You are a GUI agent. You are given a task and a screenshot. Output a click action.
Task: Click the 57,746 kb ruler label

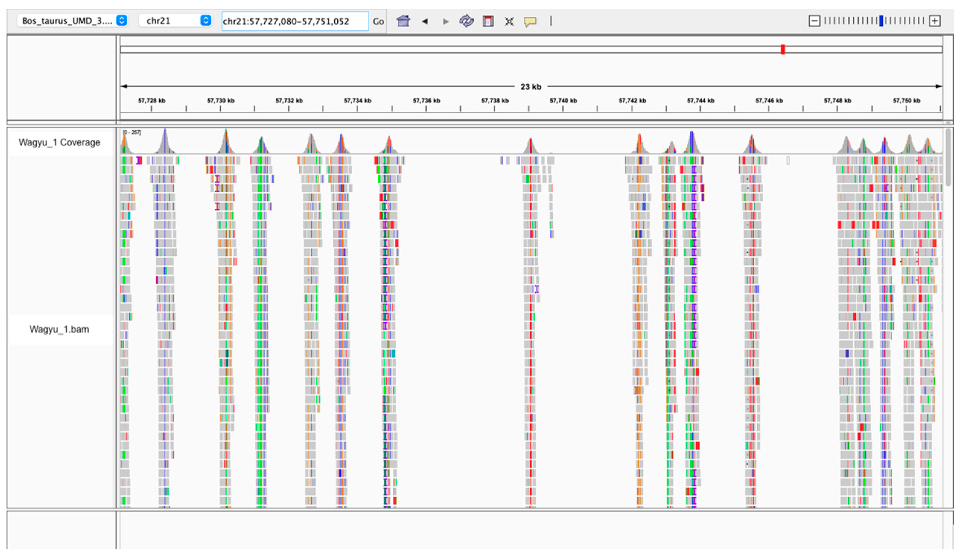pyautogui.click(x=769, y=100)
